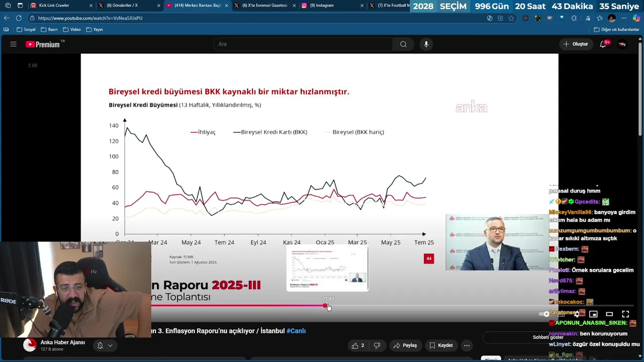The width and height of the screenshot is (644, 362).
Task: Open Copilot sidebar icon
Action: pyautogui.click(x=636, y=18)
